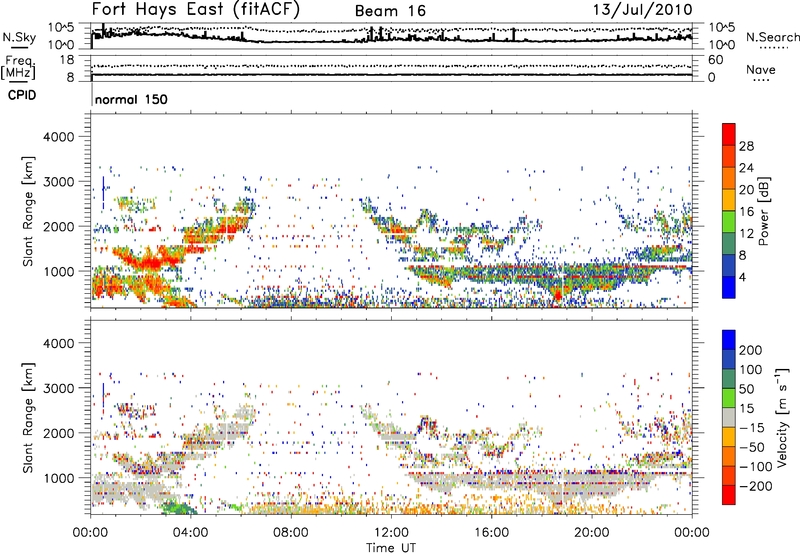Select the "Slant Range [km]" label of velocity panel

pyautogui.click(x=28, y=417)
